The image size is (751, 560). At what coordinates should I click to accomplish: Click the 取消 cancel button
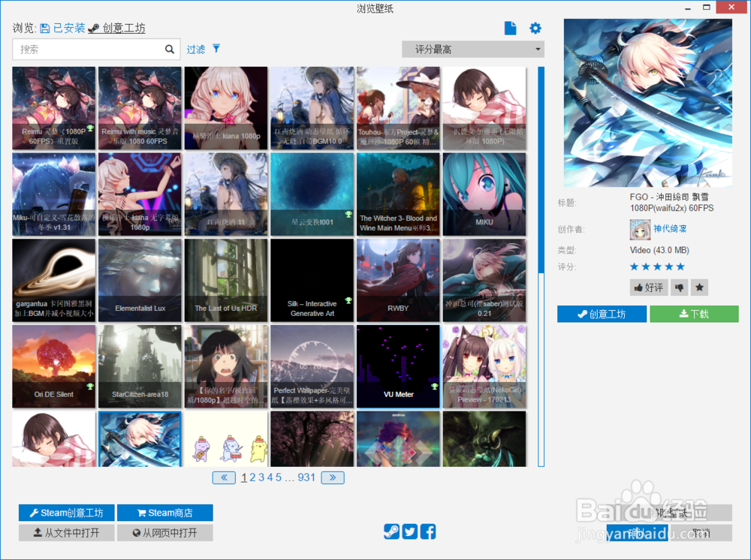(701, 533)
